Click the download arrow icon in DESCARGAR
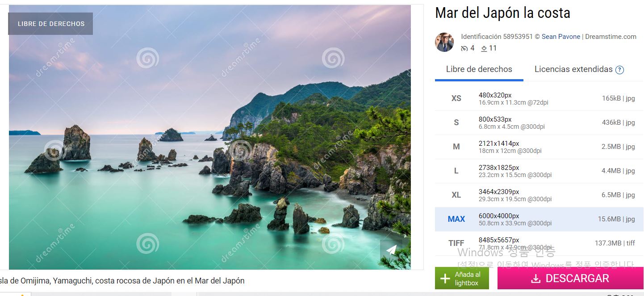 coord(535,279)
